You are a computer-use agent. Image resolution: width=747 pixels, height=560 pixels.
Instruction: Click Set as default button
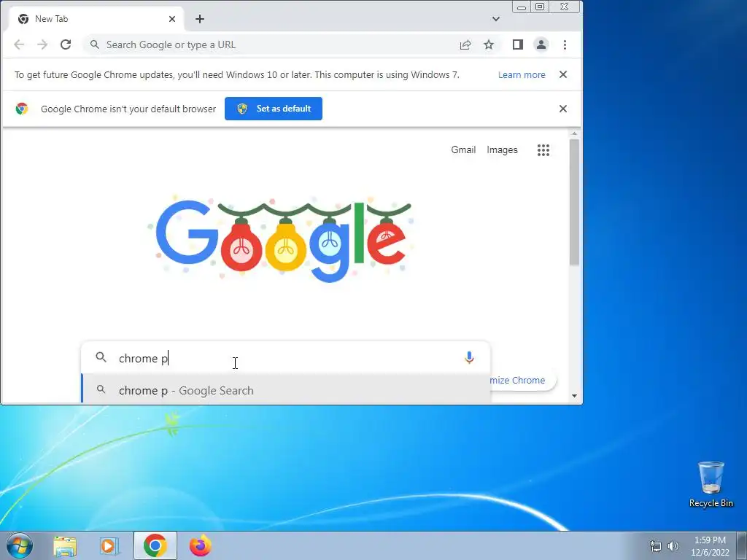274,109
